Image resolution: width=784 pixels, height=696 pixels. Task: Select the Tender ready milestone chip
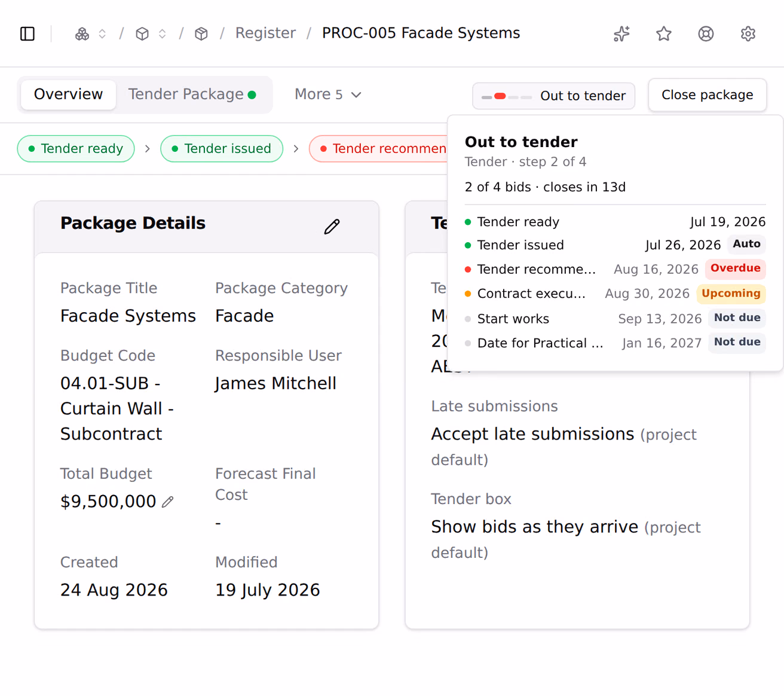click(x=76, y=149)
